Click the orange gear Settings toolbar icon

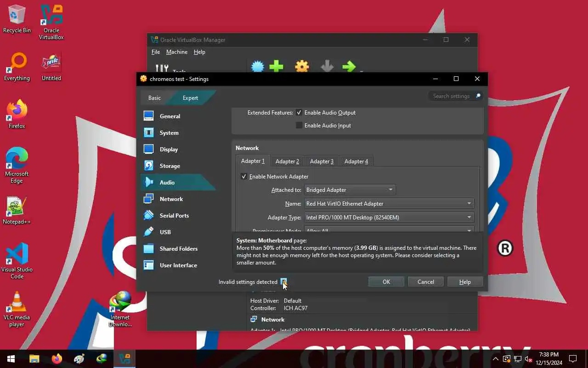[x=302, y=67]
